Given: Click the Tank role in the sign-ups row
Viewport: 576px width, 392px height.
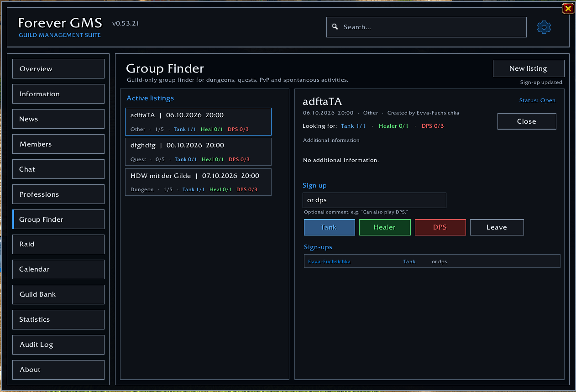Looking at the screenshot, I should [409, 262].
